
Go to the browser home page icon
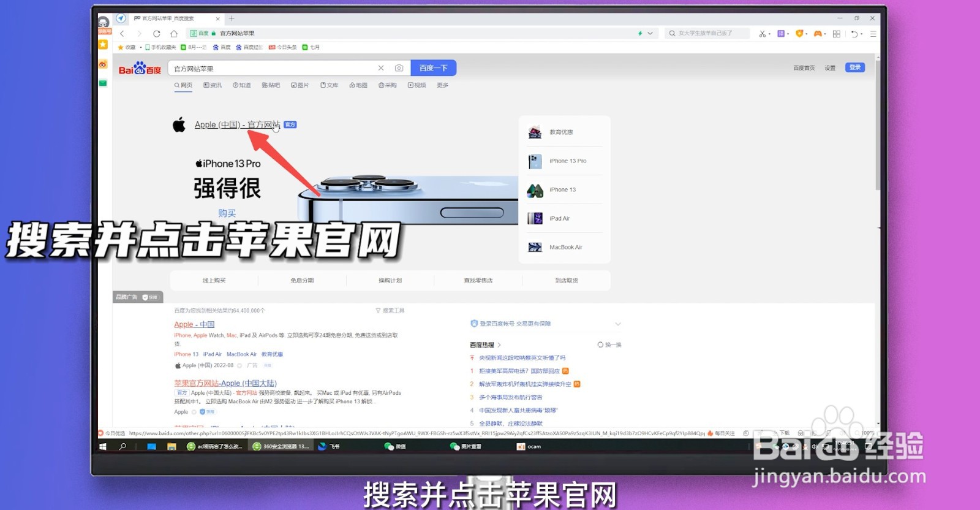tap(174, 34)
